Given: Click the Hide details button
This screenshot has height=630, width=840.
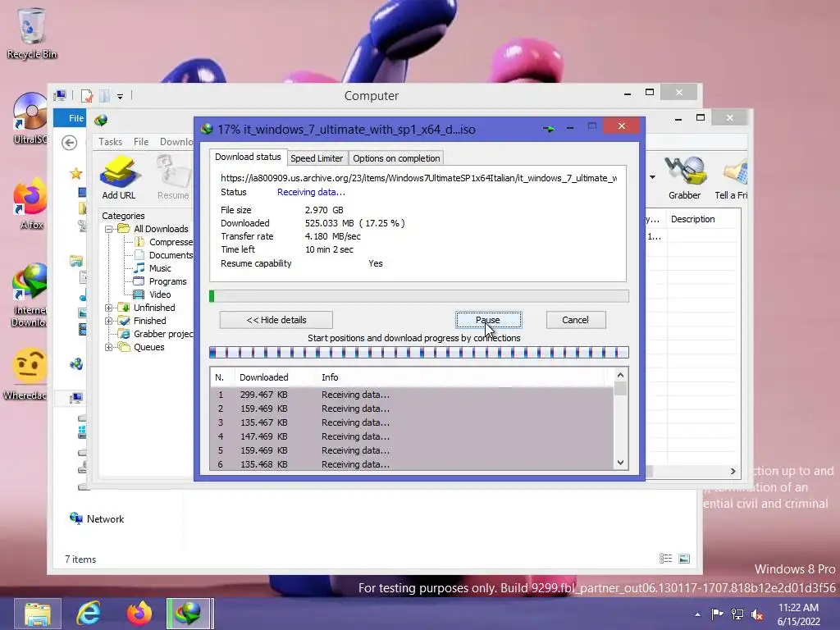Looking at the screenshot, I should (x=276, y=320).
